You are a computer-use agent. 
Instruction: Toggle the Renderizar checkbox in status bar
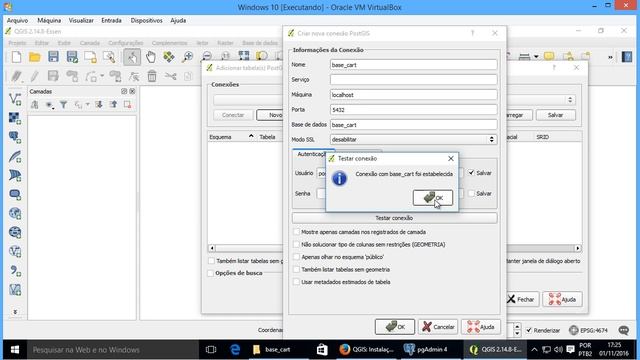pyautogui.click(x=529, y=330)
